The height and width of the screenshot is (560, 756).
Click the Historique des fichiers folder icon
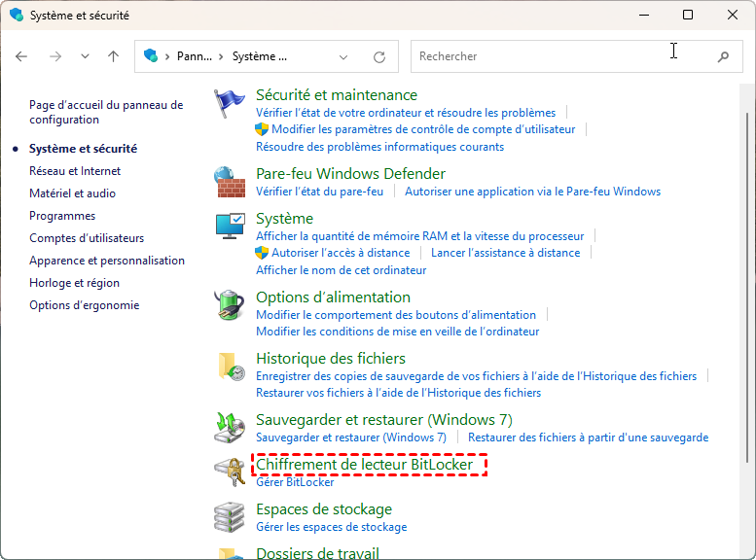pyautogui.click(x=232, y=367)
